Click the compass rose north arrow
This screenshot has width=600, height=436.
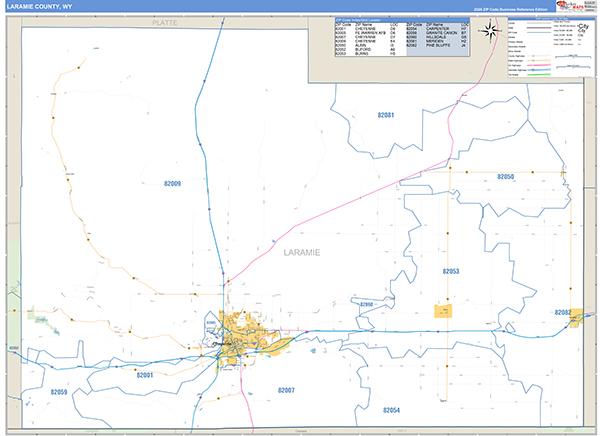(493, 29)
